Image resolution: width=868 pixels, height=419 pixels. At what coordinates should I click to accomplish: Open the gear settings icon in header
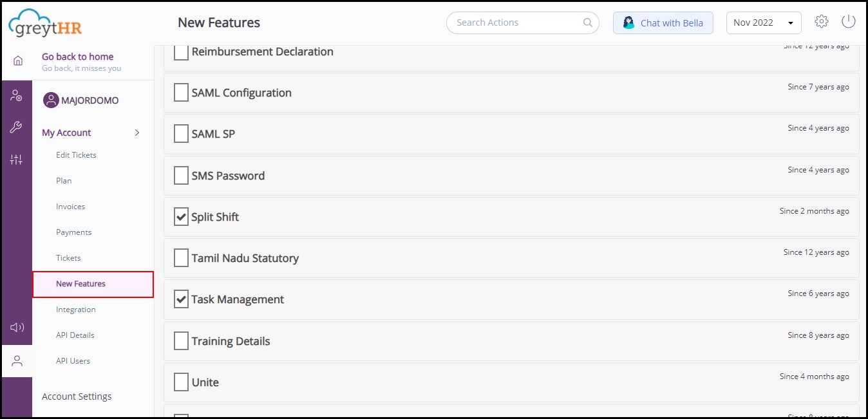[821, 22]
